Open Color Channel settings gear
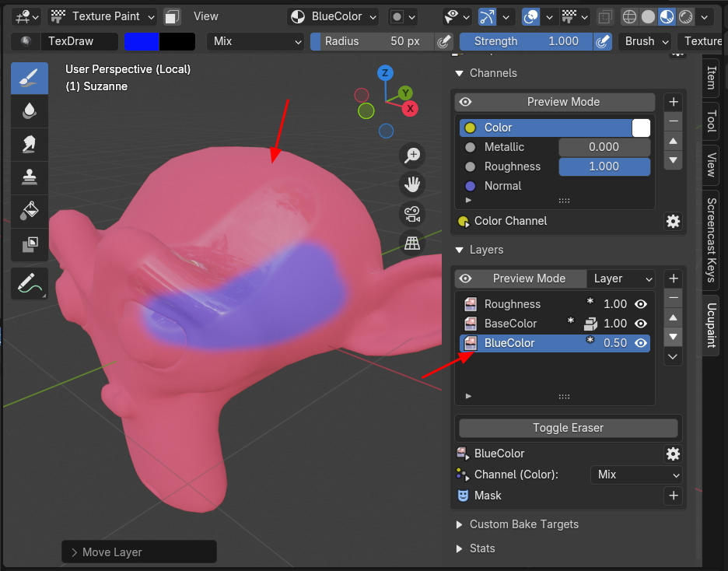This screenshot has height=571, width=728. click(673, 221)
